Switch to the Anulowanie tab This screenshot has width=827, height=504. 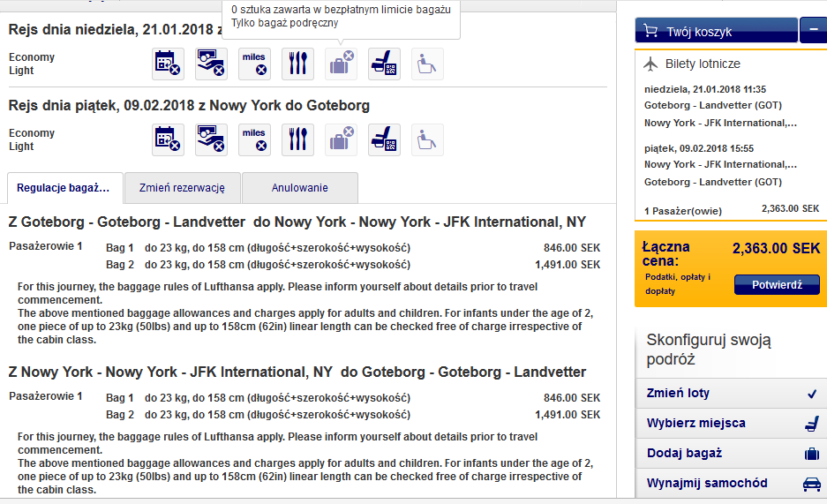pos(299,188)
